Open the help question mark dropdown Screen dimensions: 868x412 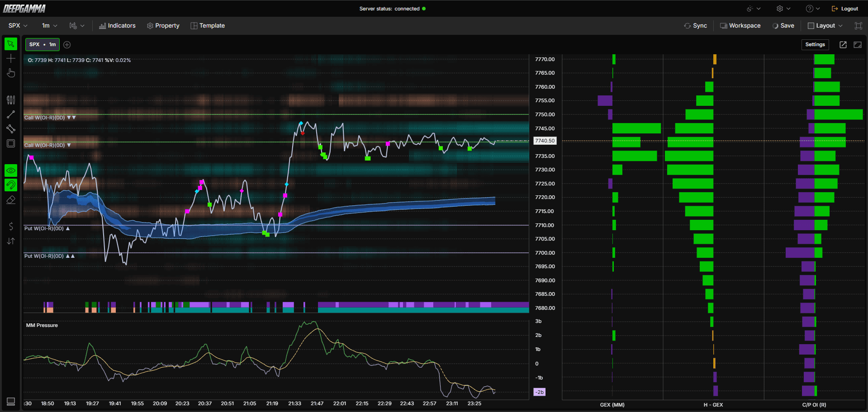813,9
